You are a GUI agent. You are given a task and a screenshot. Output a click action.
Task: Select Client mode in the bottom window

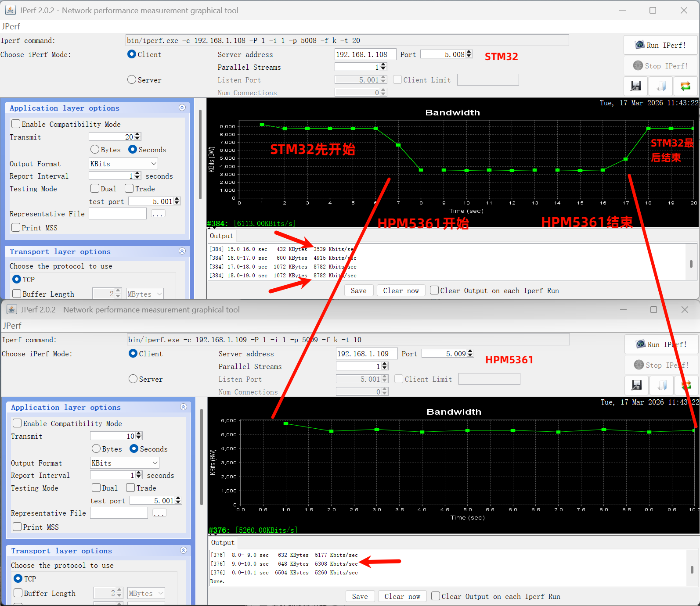click(133, 354)
